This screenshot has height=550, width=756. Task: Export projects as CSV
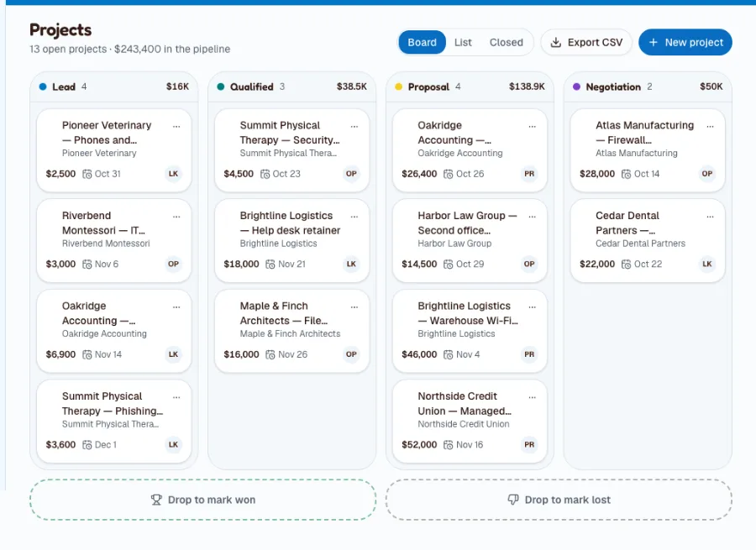click(x=586, y=43)
